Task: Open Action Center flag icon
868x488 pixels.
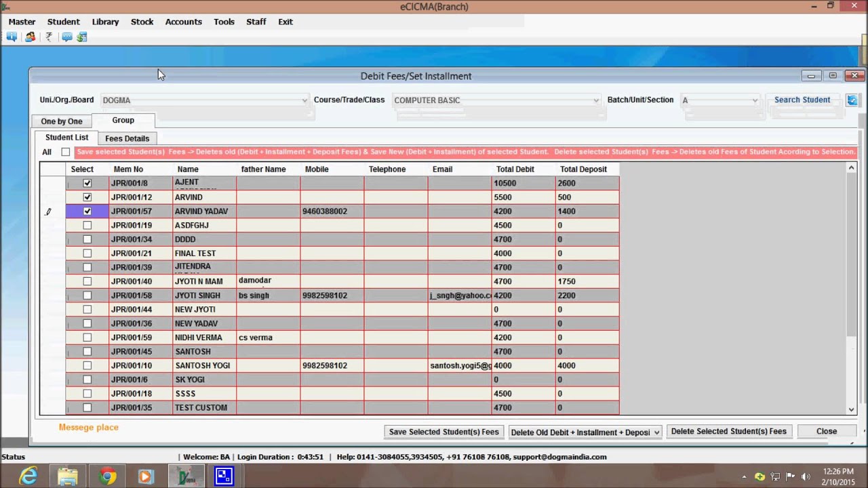Action: (791, 476)
